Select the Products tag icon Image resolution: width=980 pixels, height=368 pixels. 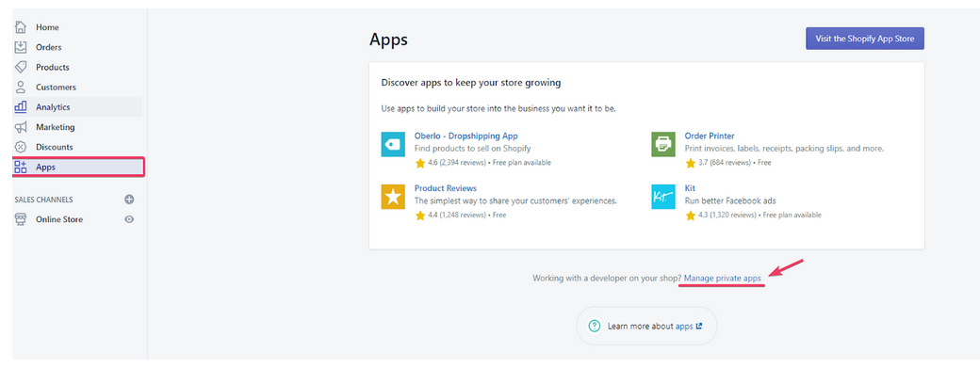[x=21, y=67]
